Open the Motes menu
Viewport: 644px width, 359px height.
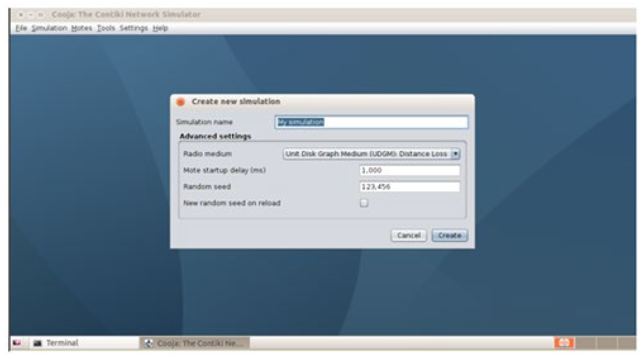81,28
